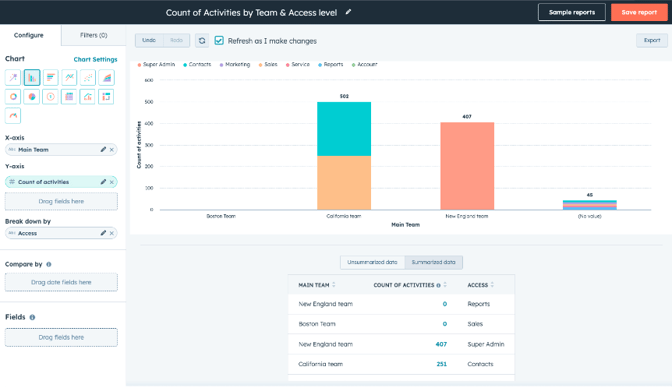Viewport: 672px width, 388px height.
Task: Switch to Unsummarized data tab
Action: click(372, 262)
